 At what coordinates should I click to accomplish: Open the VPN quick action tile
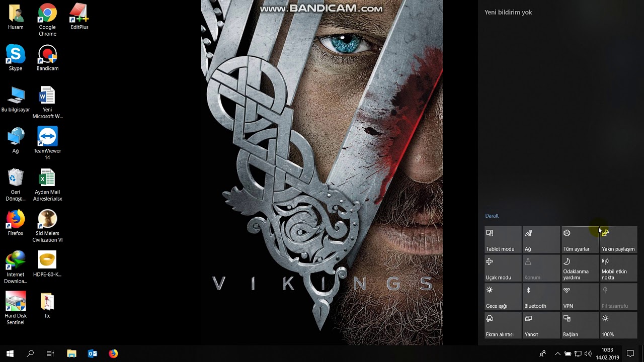pos(580,297)
